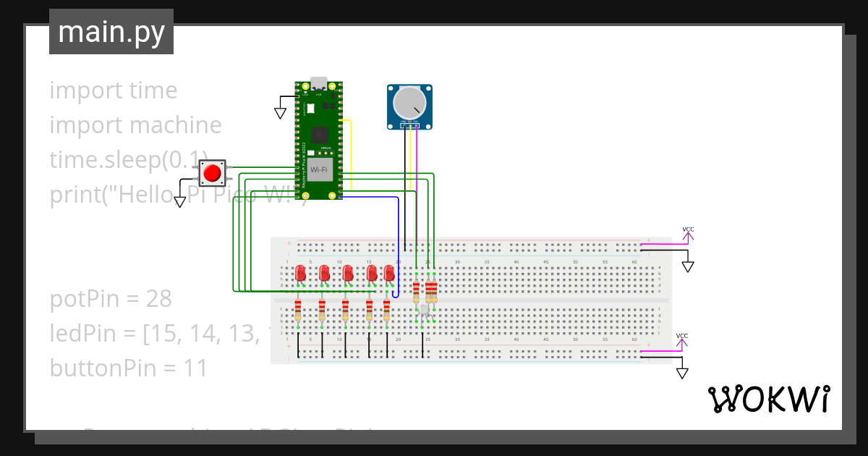Select the ground symbol below top VCC arrow
Image resolution: width=868 pixels, height=456 pixels.
coord(686,265)
